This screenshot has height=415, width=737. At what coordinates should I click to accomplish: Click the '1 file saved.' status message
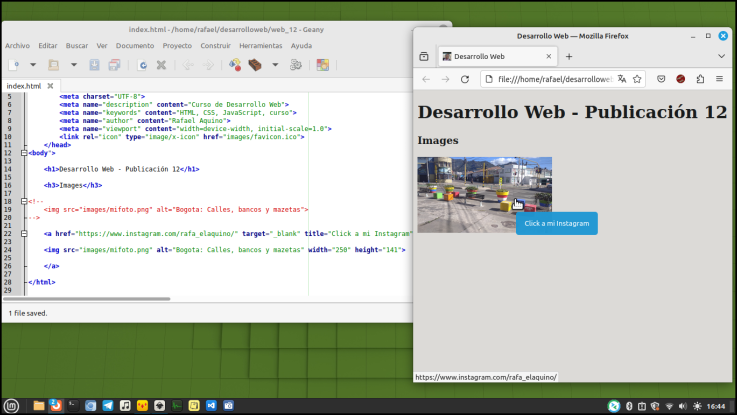(28, 313)
